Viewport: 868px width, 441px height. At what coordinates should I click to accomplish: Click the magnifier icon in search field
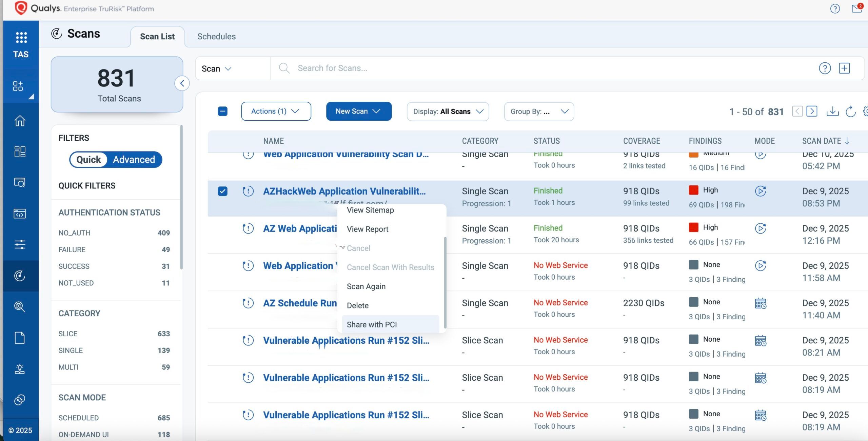click(x=284, y=68)
